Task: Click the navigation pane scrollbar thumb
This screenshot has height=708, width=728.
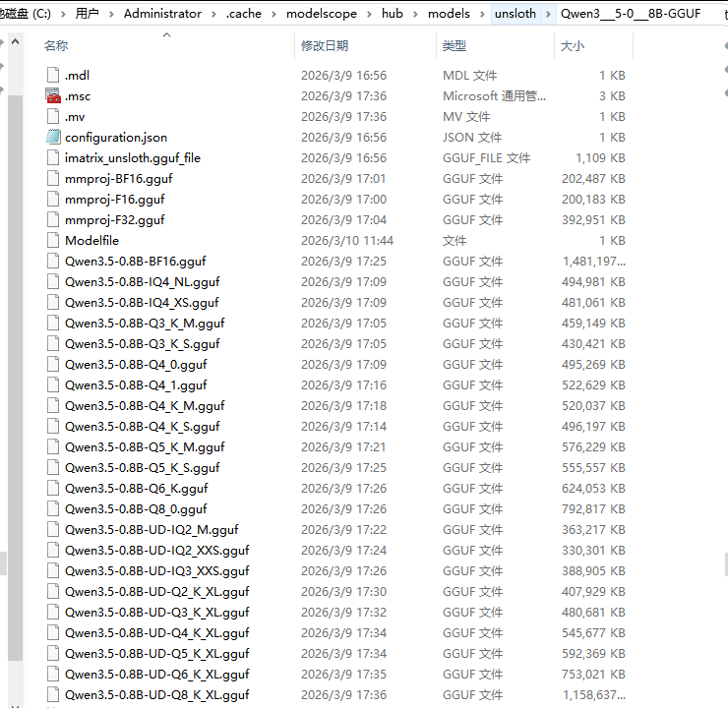Action: (16, 378)
